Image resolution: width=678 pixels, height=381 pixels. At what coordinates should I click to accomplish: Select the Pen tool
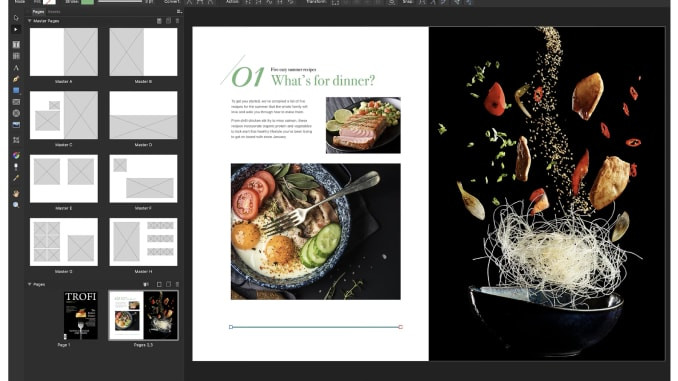point(16,79)
